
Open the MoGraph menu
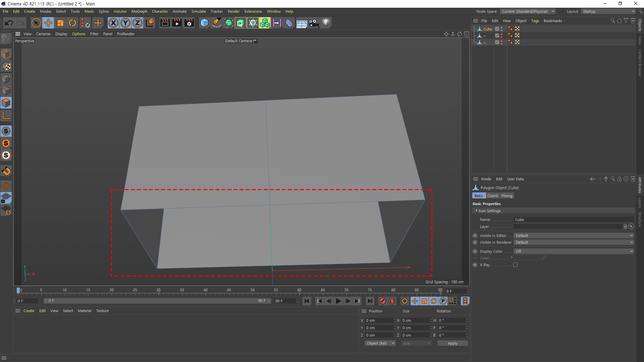pyautogui.click(x=139, y=11)
